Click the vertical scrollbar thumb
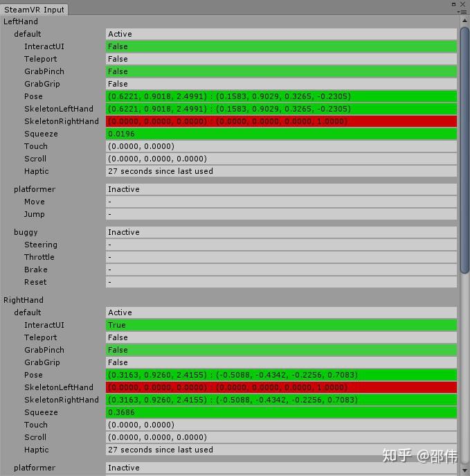 coord(464,150)
